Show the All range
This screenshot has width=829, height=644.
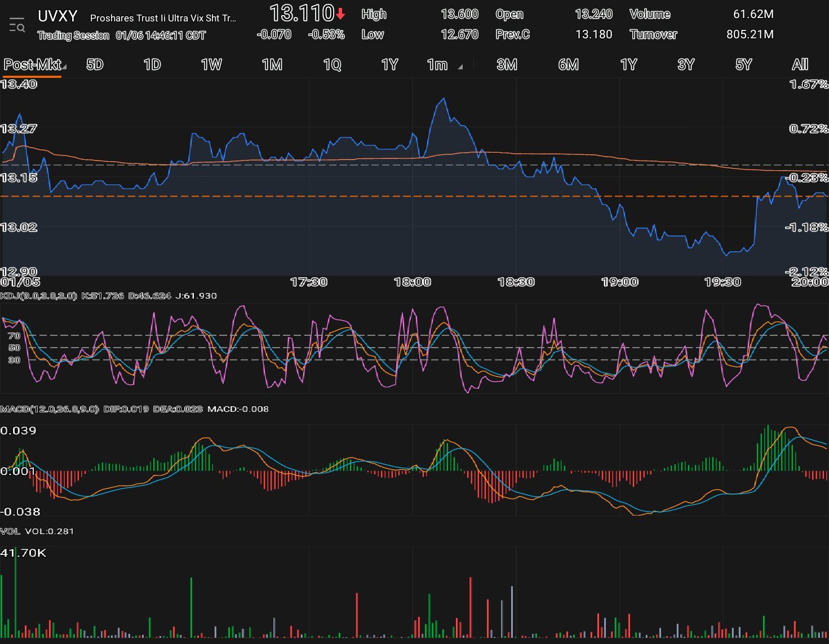point(800,64)
